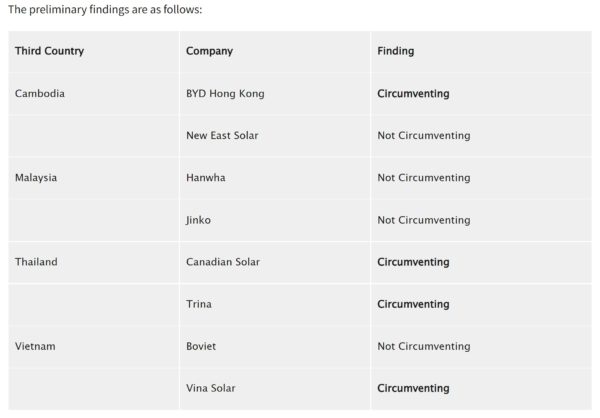Select the Vietnam country cell
The height and width of the screenshot is (418, 600).
pyautogui.click(x=35, y=346)
